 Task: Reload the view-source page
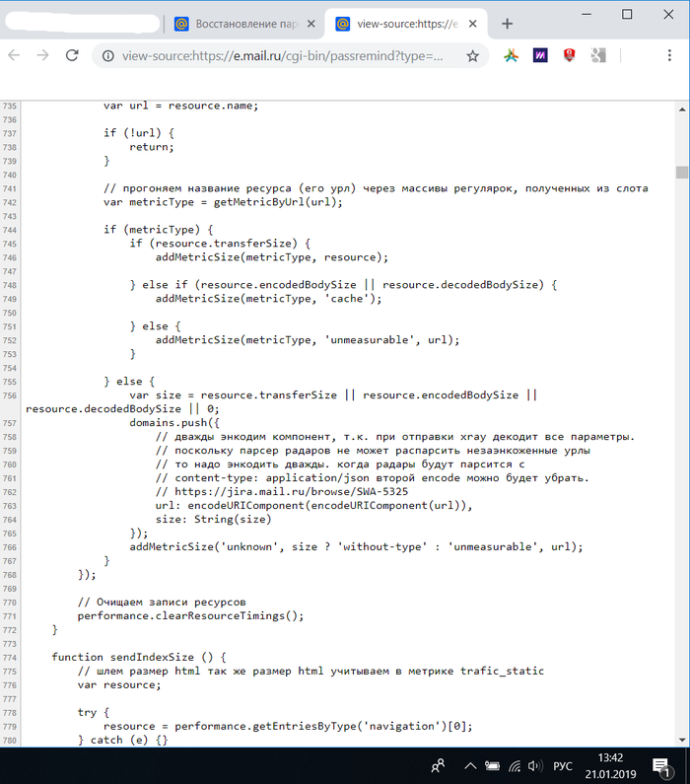72,56
